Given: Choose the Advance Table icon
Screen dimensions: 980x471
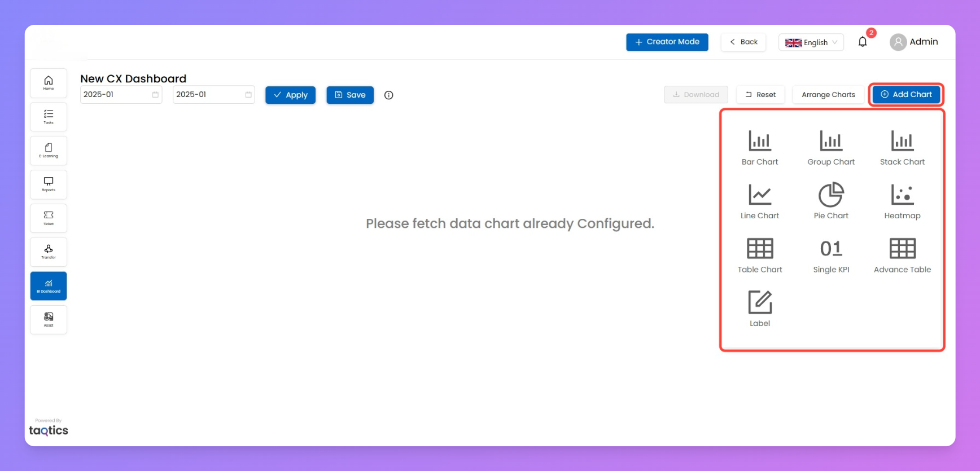Looking at the screenshot, I should click(902, 249).
